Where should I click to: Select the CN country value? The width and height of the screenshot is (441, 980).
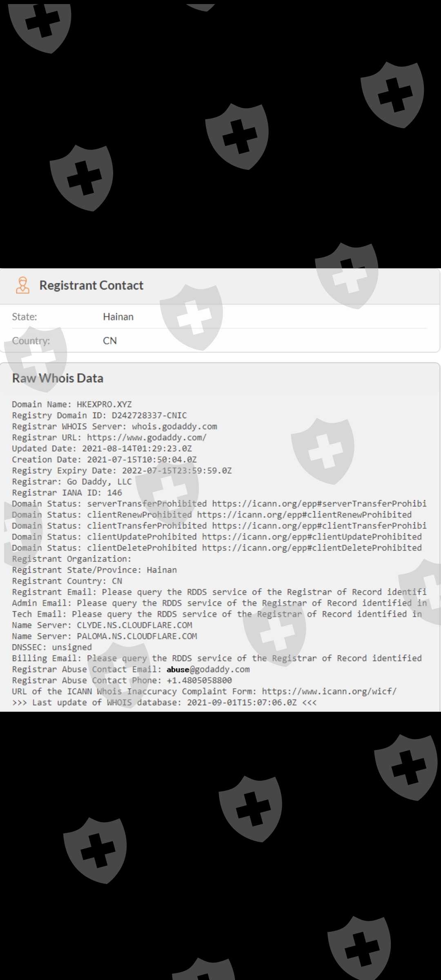point(110,341)
